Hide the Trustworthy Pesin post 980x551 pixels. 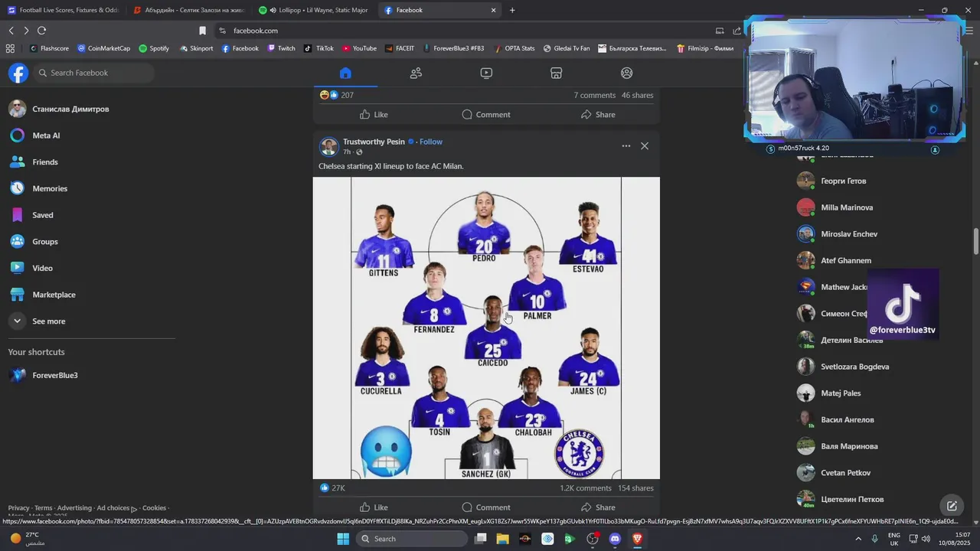[645, 146]
